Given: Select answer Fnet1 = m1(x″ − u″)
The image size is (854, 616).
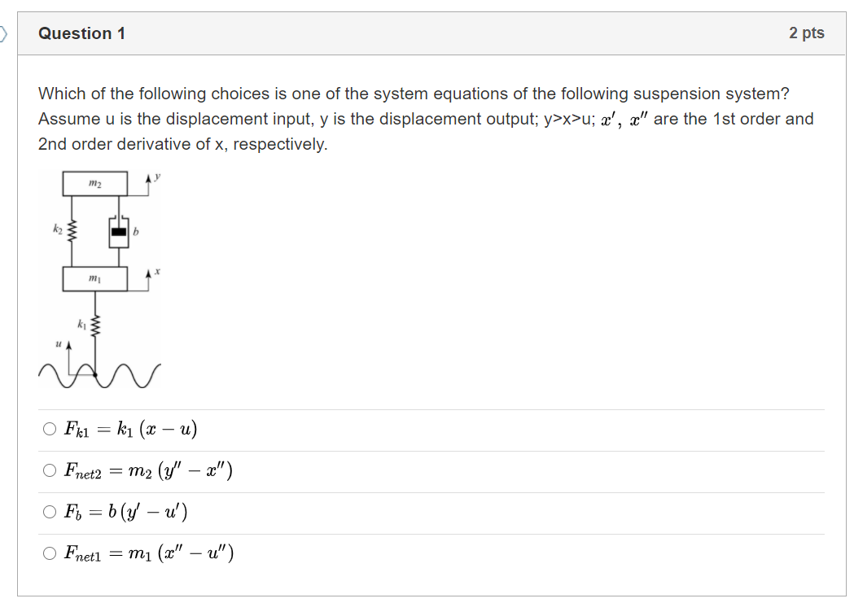Looking at the screenshot, I should pos(48,553).
